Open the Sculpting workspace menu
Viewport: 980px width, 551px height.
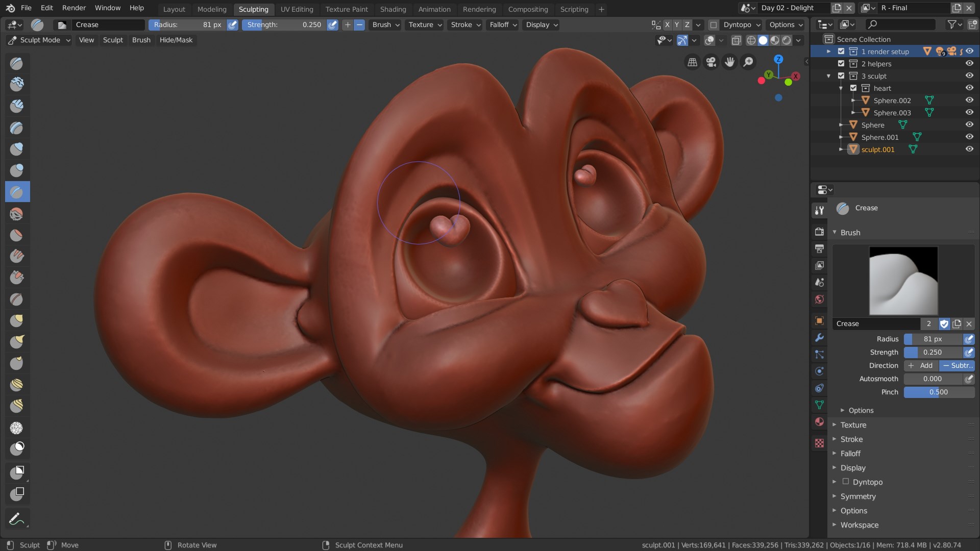click(253, 9)
